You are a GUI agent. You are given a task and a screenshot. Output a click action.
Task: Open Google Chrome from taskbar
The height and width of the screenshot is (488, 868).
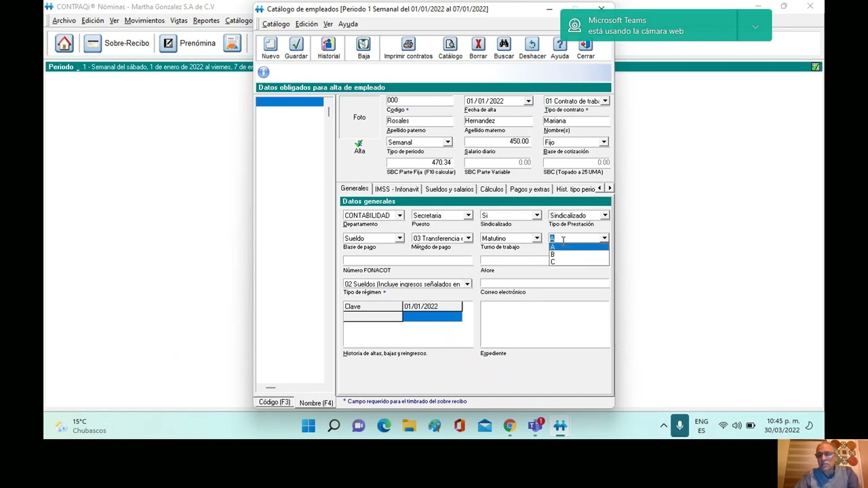(509, 426)
